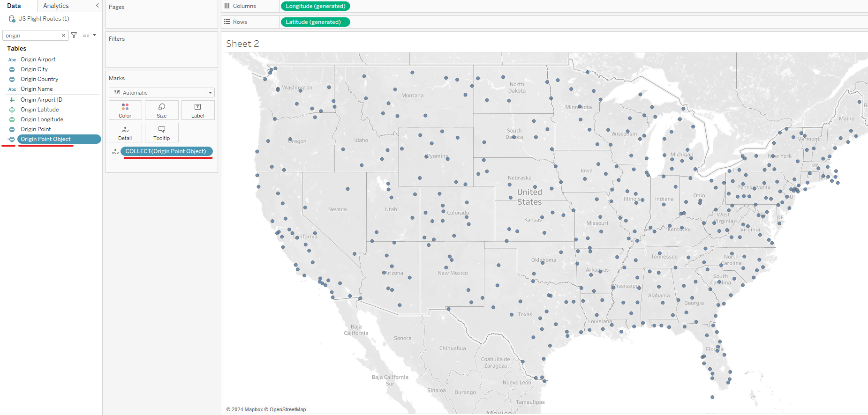Select the Origin Point field
Viewport: 868px width, 415px height.
(36, 129)
